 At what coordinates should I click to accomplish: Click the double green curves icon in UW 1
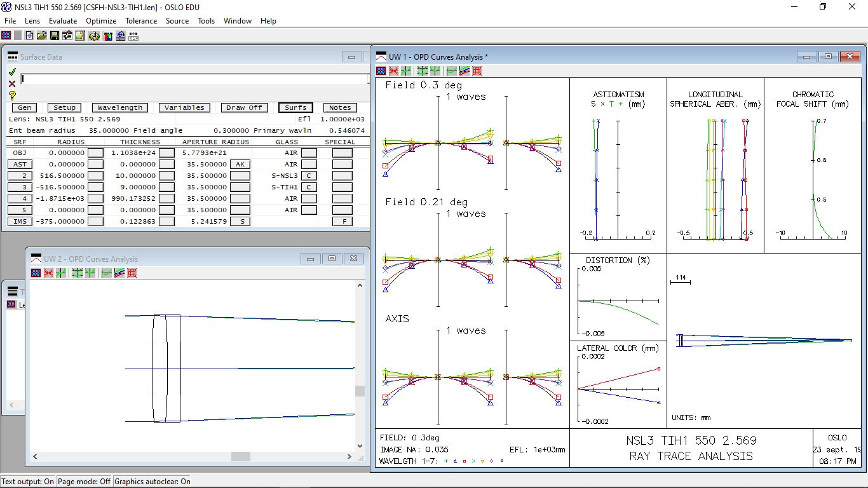pos(423,71)
